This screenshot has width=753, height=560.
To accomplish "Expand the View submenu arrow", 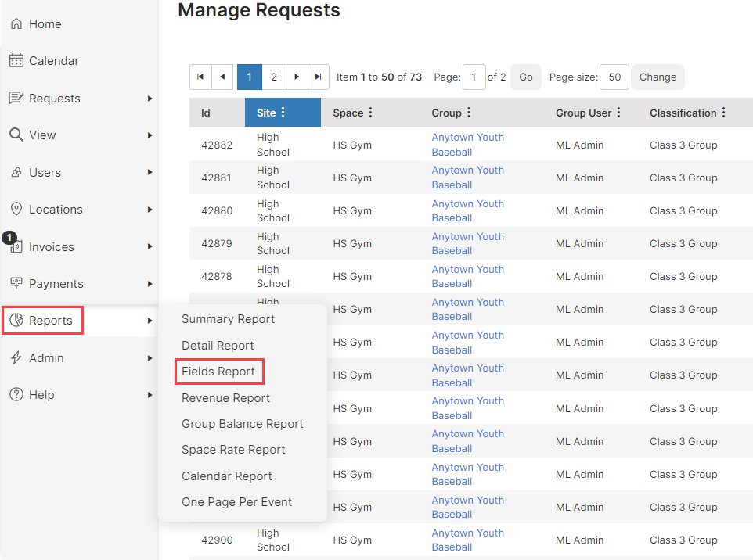I will tap(150, 135).
